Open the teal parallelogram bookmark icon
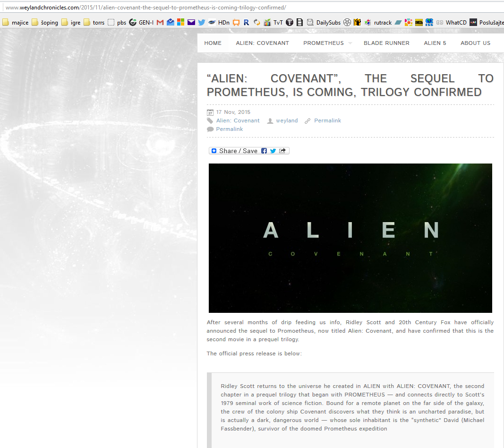504x448 pixels. point(398,23)
